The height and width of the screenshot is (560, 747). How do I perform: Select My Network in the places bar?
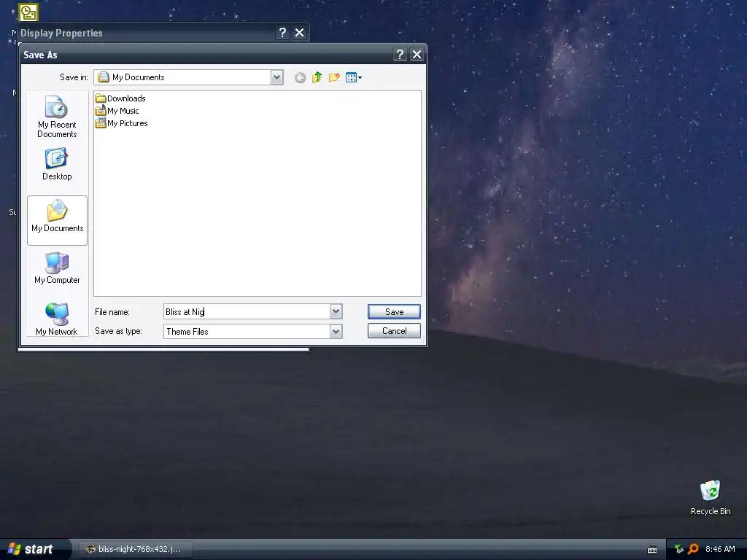pos(57,319)
